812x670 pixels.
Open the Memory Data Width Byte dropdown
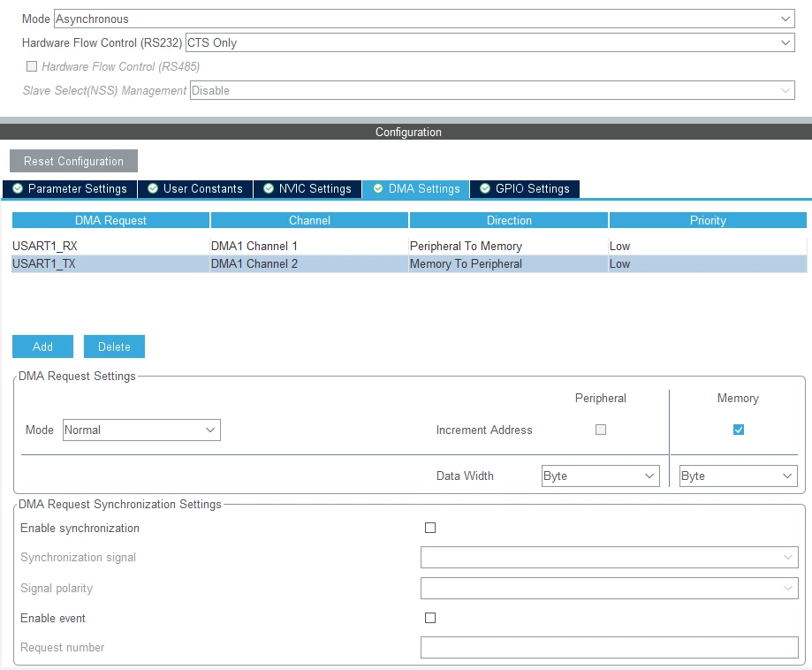[x=739, y=476]
